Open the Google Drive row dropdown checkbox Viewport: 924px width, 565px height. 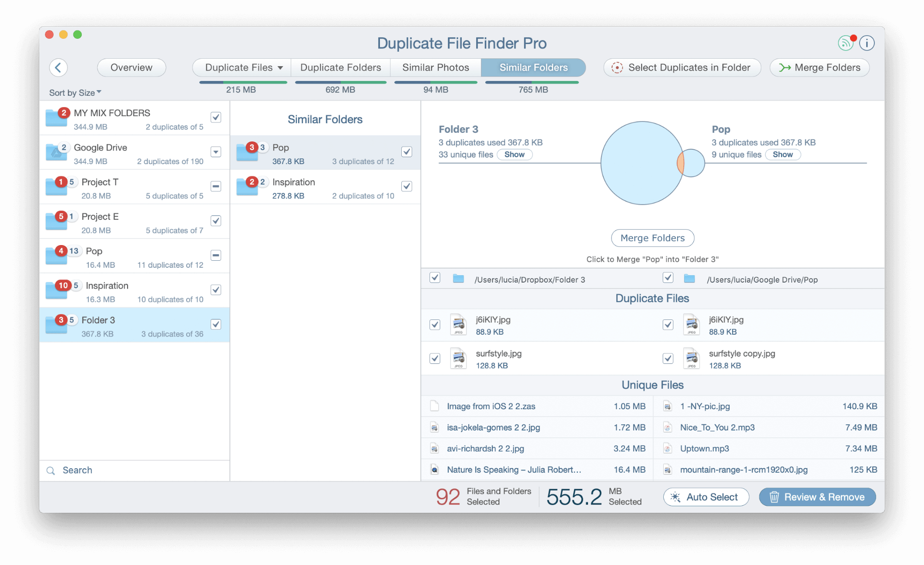coord(216,152)
